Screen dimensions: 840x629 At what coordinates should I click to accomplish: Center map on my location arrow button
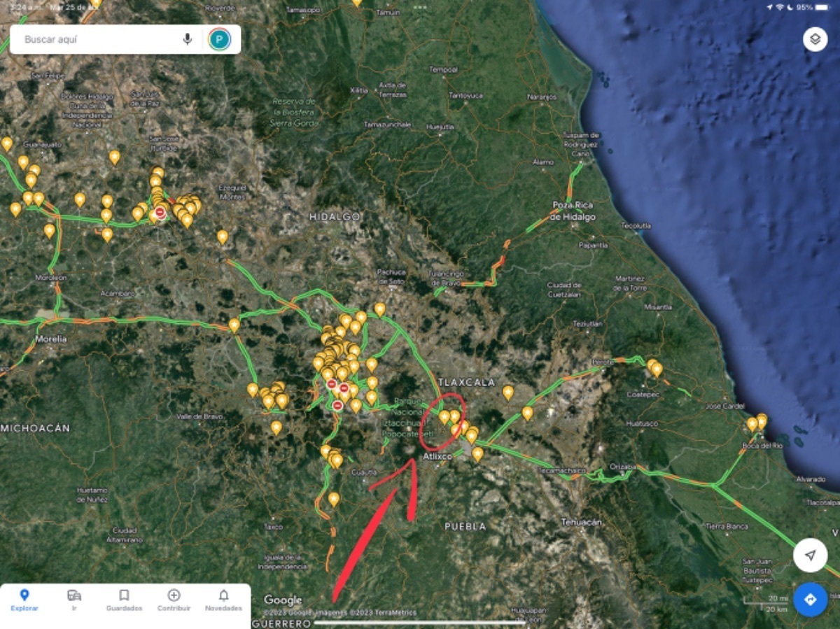click(x=811, y=556)
